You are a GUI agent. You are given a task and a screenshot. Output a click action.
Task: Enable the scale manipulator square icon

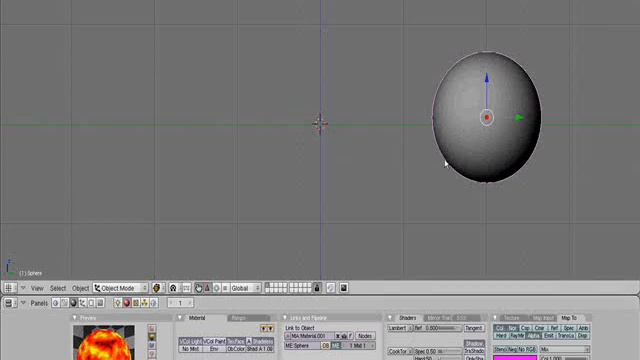click(225, 288)
